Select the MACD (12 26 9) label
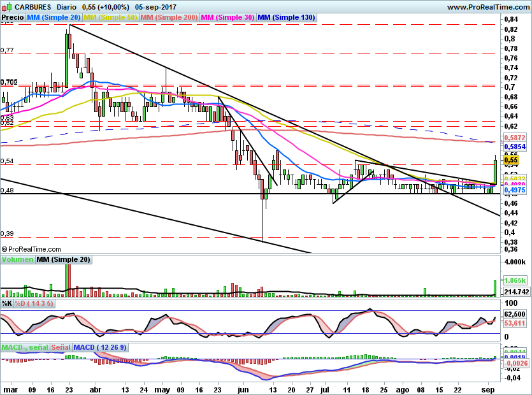 point(100,347)
